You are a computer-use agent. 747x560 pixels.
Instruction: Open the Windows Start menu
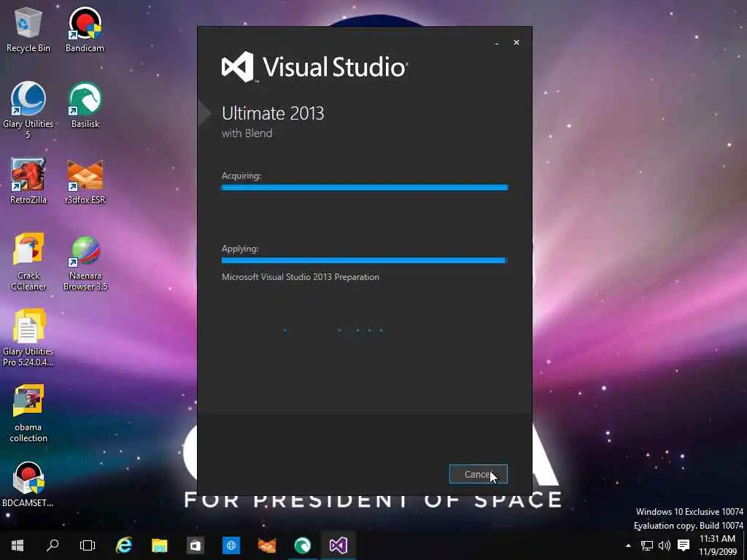[x=18, y=545]
